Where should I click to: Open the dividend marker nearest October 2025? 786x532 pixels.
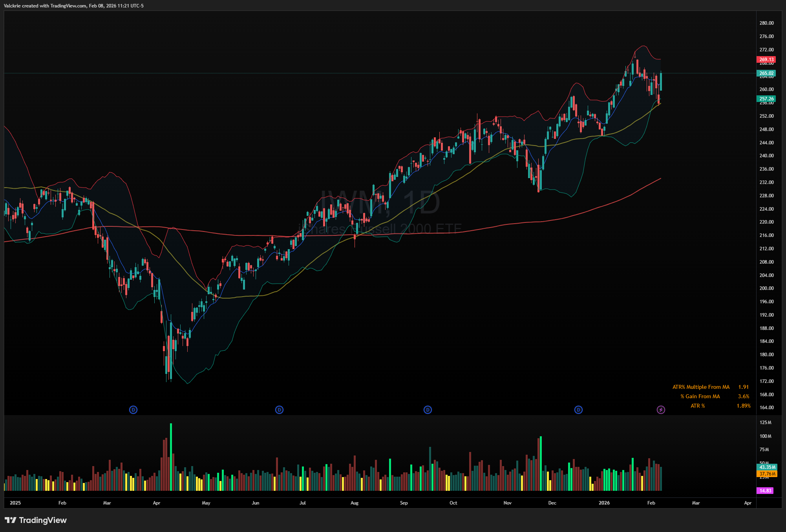click(x=428, y=410)
